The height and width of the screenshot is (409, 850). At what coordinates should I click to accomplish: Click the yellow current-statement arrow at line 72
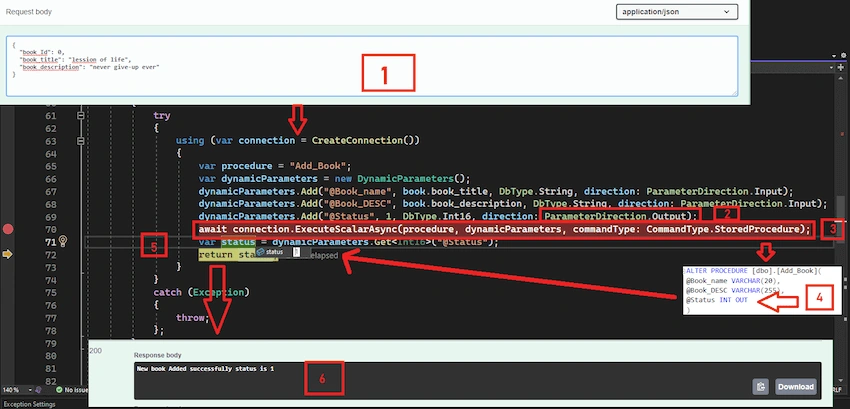coord(8,254)
